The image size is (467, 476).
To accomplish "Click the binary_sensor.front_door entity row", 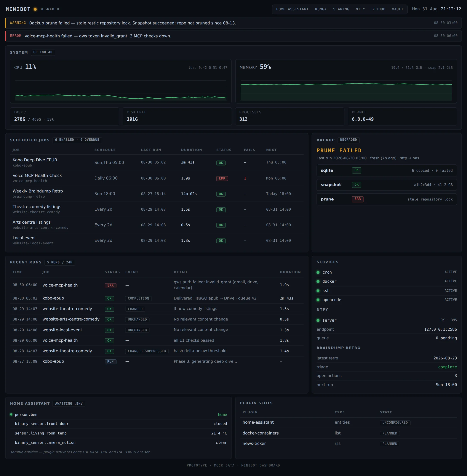I will pos(119,424).
